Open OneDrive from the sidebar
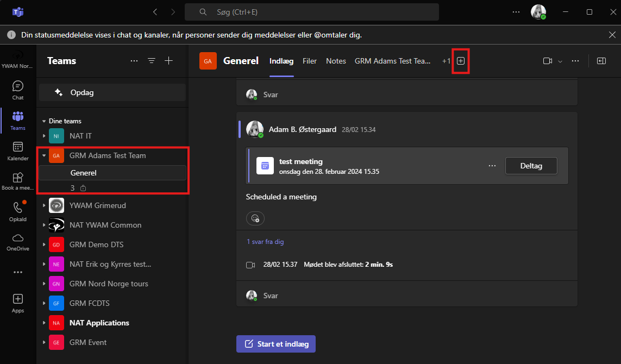Image resolution: width=621 pixels, height=364 pixels. tap(18, 241)
